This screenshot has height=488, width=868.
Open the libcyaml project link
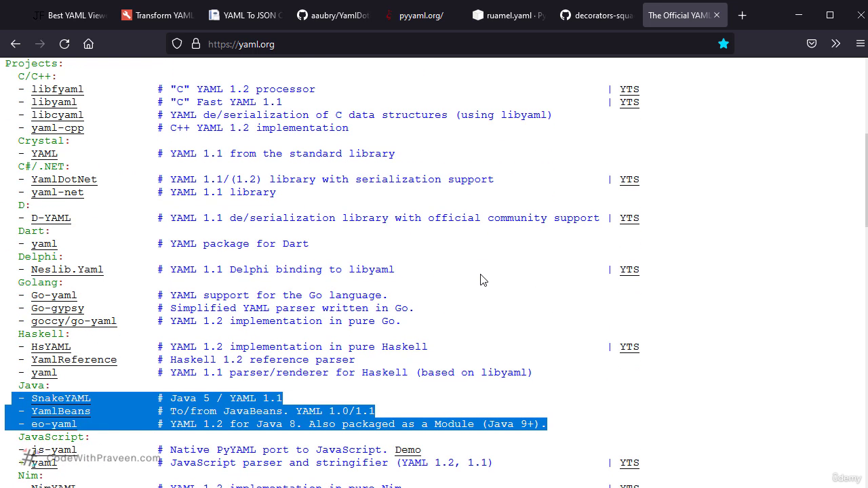tap(58, 115)
